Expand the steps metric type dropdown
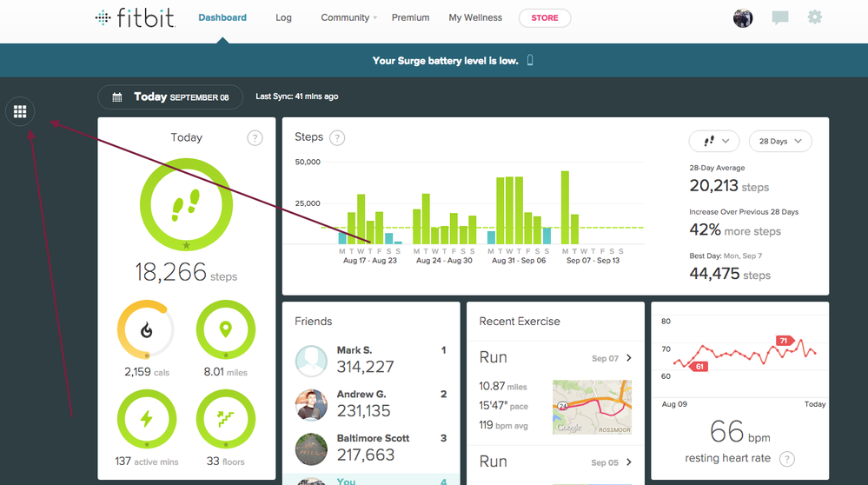Image resolution: width=868 pixels, height=485 pixels. click(714, 141)
